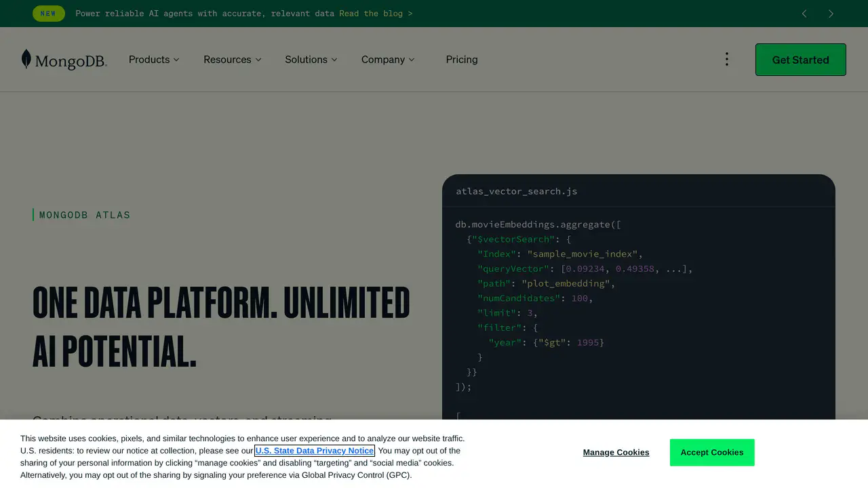Image resolution: width=868 pixels, height=488 pixels.
Task: Expand the Products dropdown menu
Action: coord(154,60)
